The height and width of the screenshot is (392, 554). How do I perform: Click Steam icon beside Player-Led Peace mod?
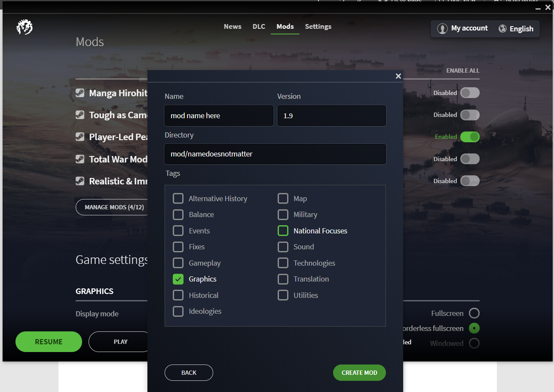(x=80, y=137)
